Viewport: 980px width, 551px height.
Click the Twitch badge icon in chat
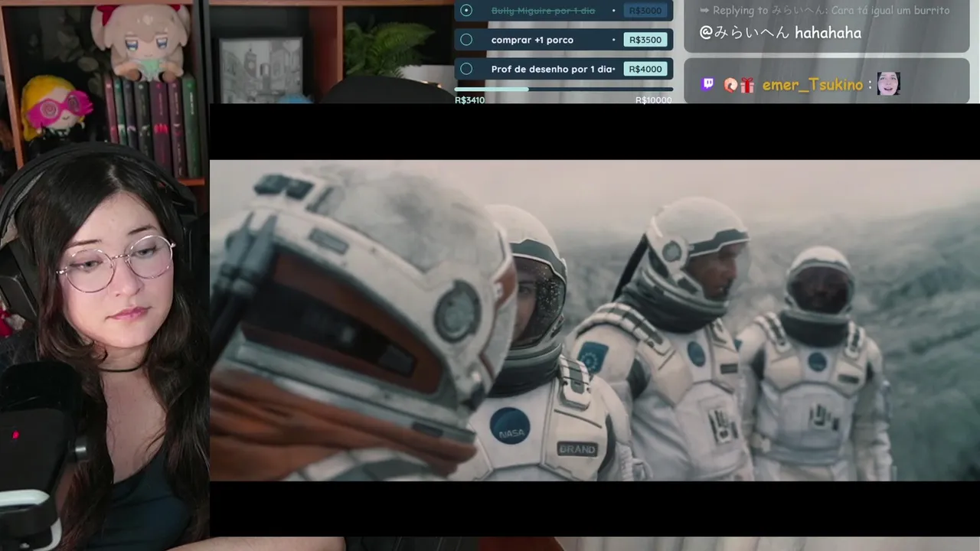point(707,84)
